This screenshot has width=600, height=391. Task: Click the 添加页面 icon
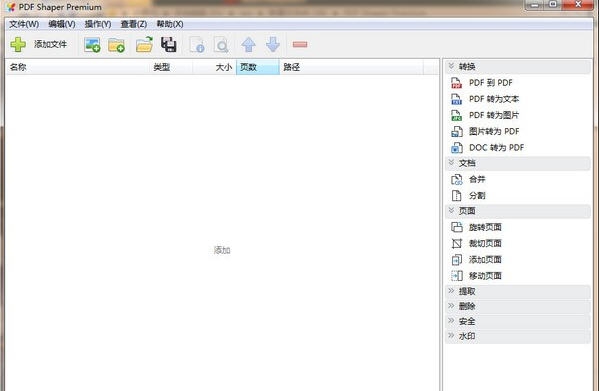tap(457, 260)
